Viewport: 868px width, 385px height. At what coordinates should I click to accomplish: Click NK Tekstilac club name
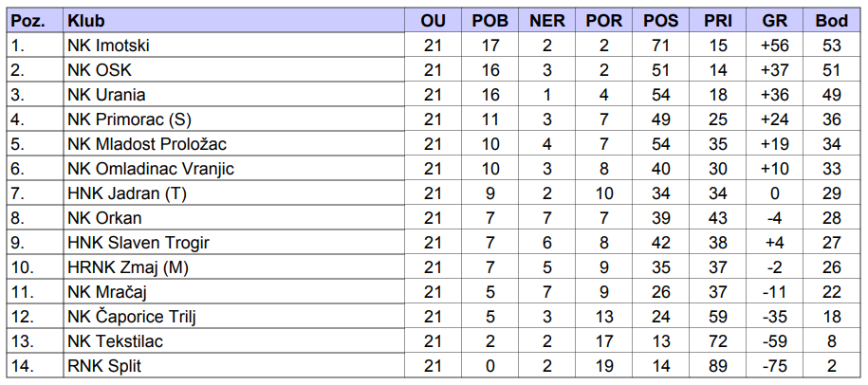click(115, 340)
